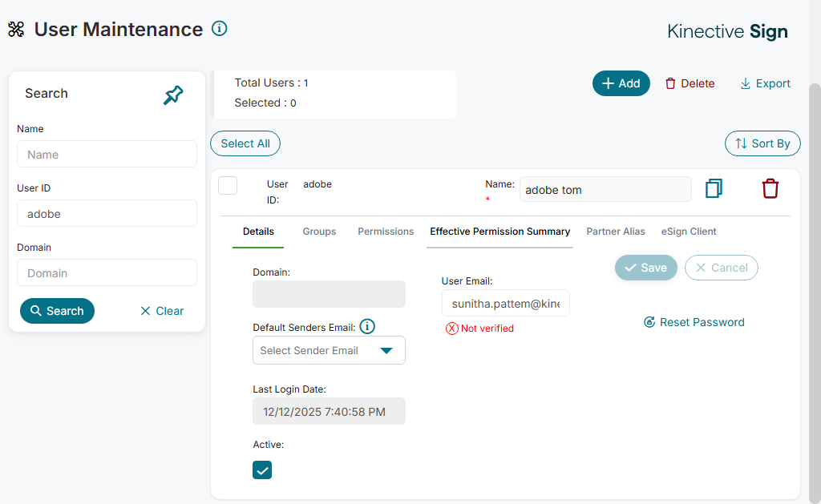Click the Reset Password link
Viewport: 821px width, 504px height.
(694, 322)
